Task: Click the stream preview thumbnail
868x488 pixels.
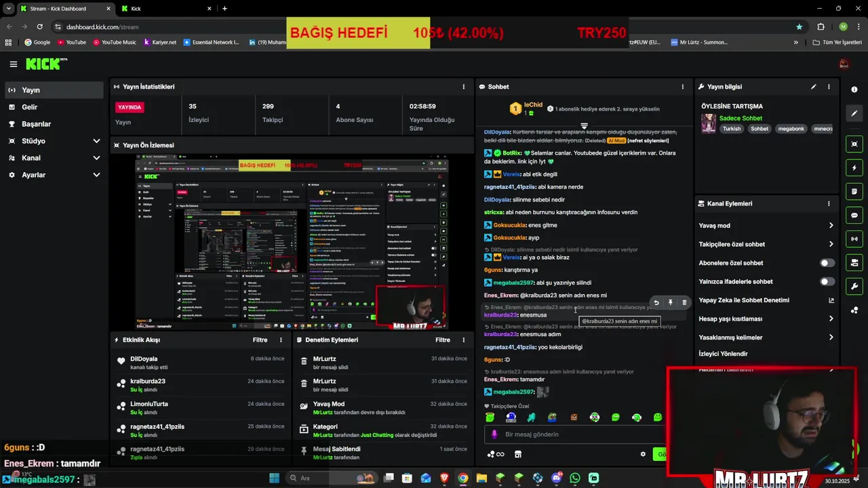Action: tap(291, 243)
